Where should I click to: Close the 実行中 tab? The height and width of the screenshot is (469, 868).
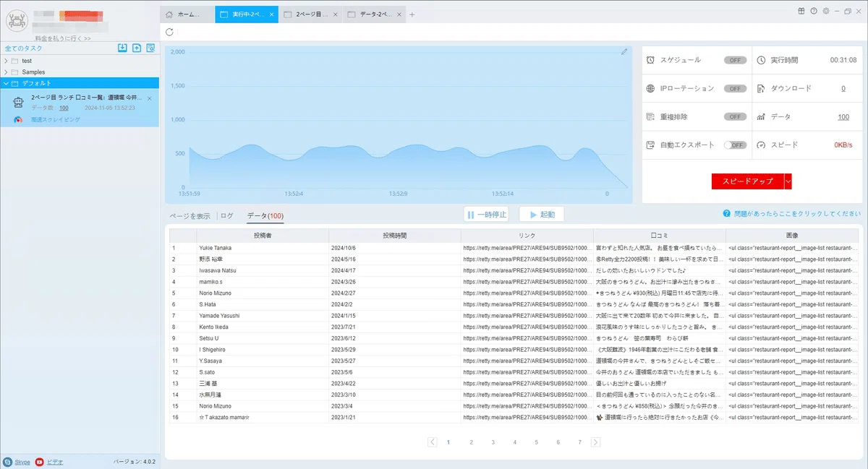coord(271,14)
